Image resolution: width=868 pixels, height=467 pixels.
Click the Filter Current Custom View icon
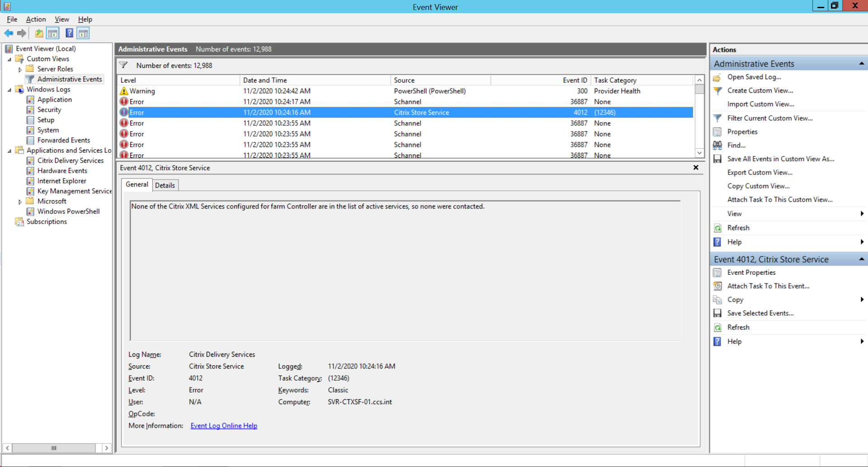pos(717,118)
